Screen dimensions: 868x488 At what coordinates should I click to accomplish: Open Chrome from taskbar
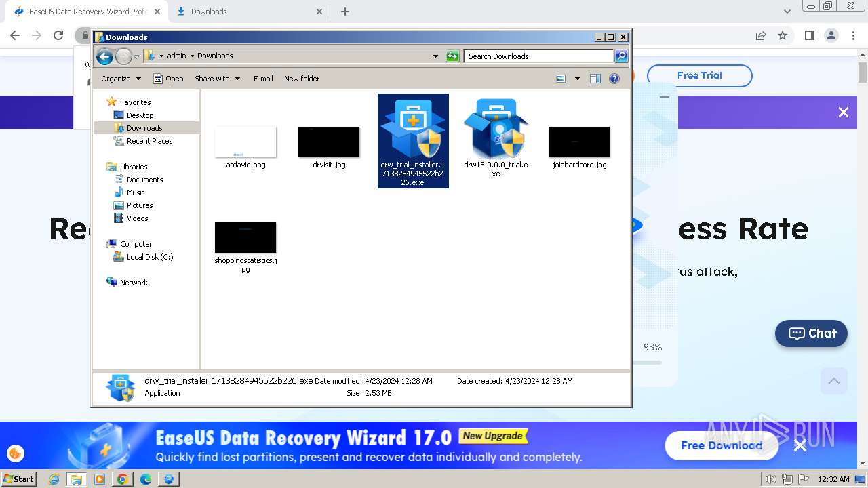(x=123, y=479)
